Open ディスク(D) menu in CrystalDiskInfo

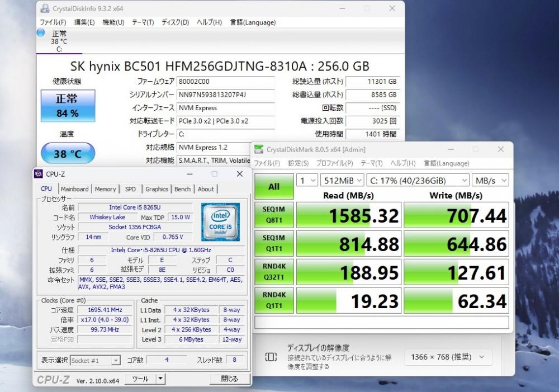pyautogui.click(x=175, y=22)
